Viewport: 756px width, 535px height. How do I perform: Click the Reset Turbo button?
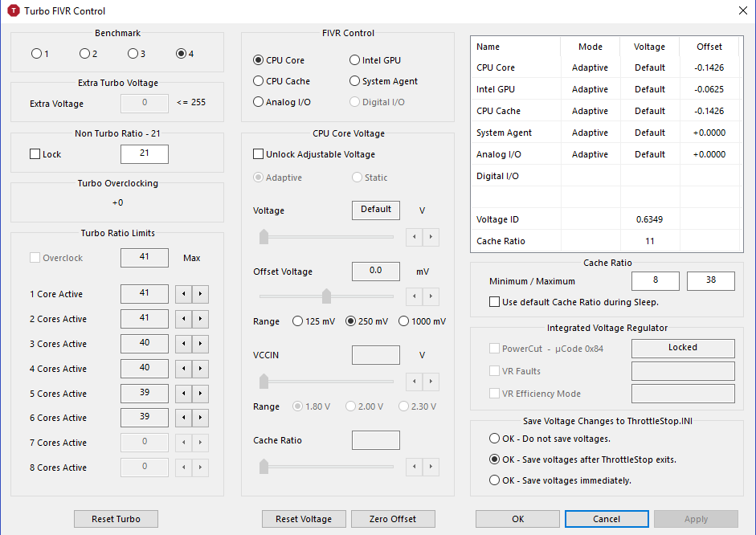116,519
